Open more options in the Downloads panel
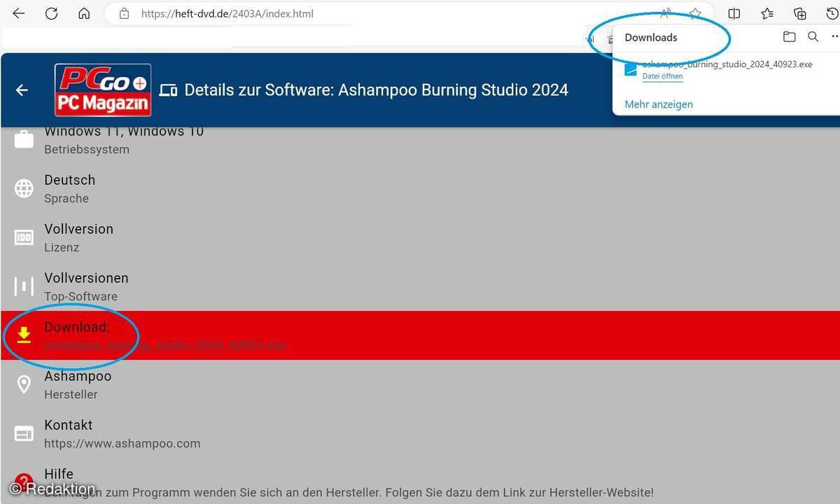 pyautogui.click(x=834, y=37)
